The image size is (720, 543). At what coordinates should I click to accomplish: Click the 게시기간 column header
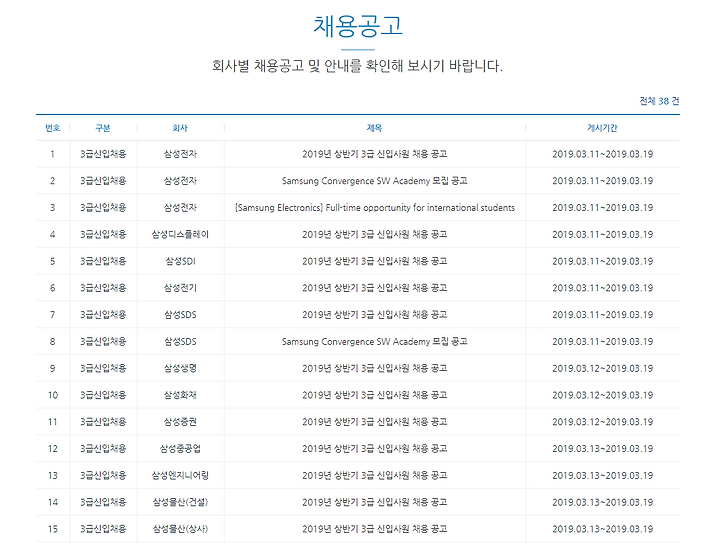tap(602, 128)
